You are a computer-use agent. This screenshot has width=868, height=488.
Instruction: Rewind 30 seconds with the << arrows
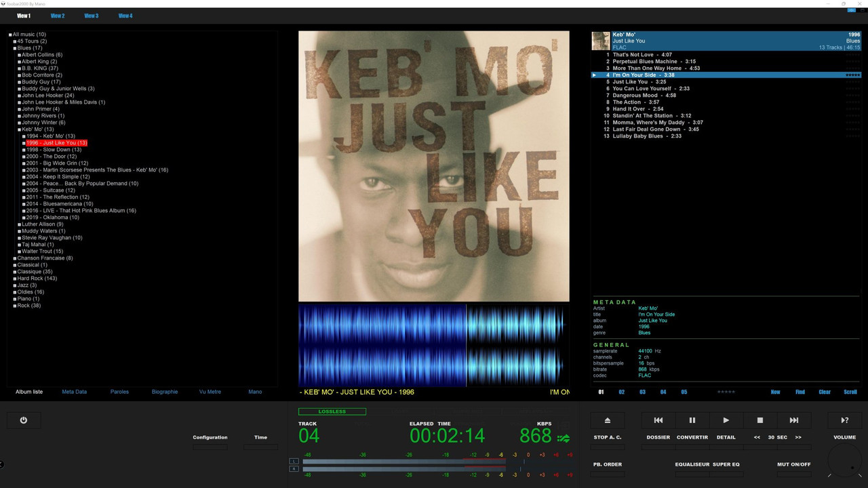[757, 437]
